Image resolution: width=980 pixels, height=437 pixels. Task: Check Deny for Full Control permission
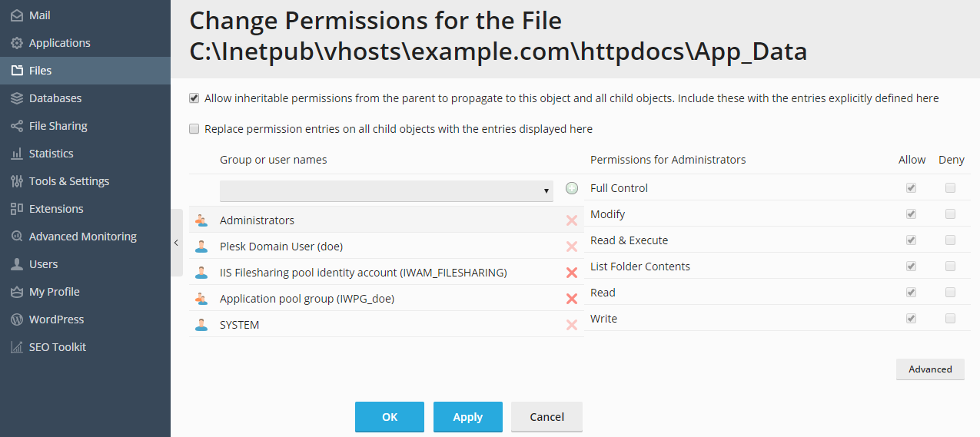pos(951,188)
